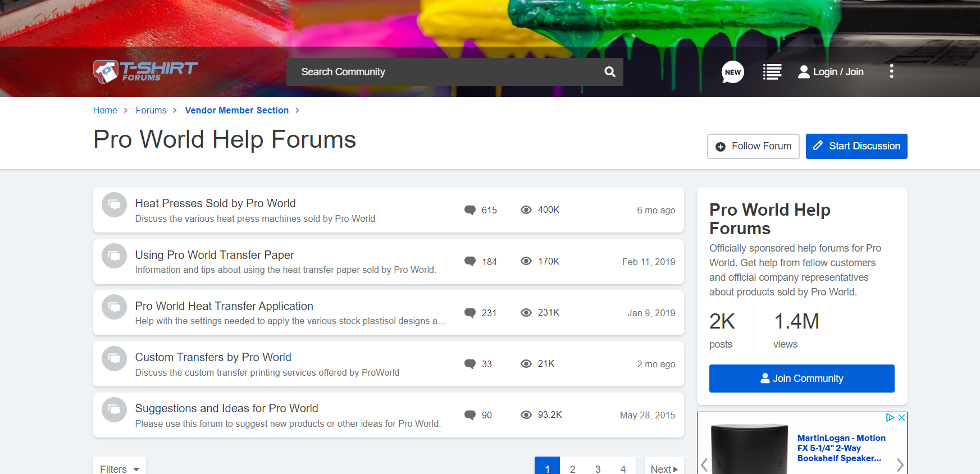Click the eye views icon next to 21K
Screen dimensions: 980x474
[526, 363]
